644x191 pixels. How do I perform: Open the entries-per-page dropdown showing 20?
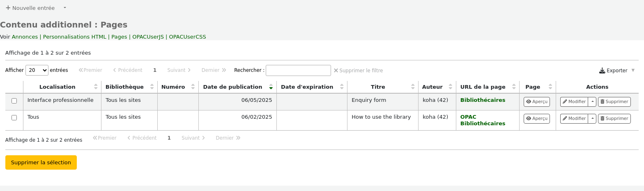[x=37, y=70]
